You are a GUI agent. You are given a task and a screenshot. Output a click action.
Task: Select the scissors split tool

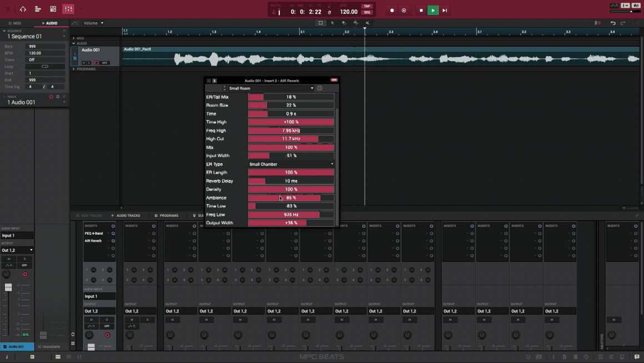click(x=356, y=23)
